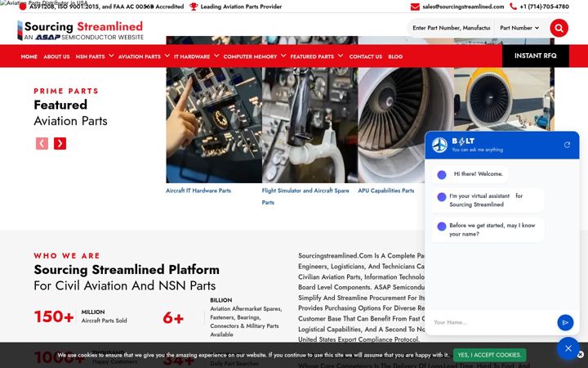Viewport: 588px width, 368px height.
Task: Click the part number search input field
Action: 452,28
